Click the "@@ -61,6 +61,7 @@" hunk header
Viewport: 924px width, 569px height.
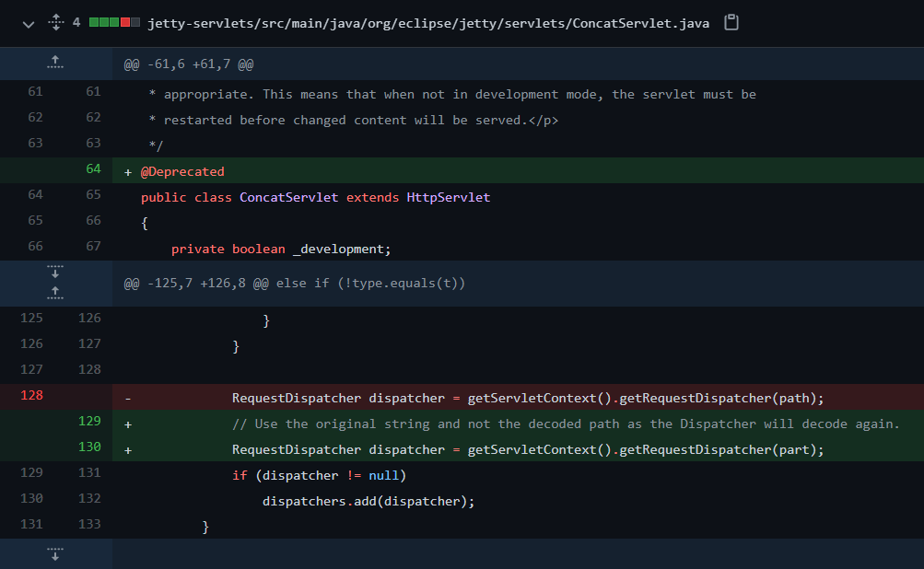[x=189, y=64]
